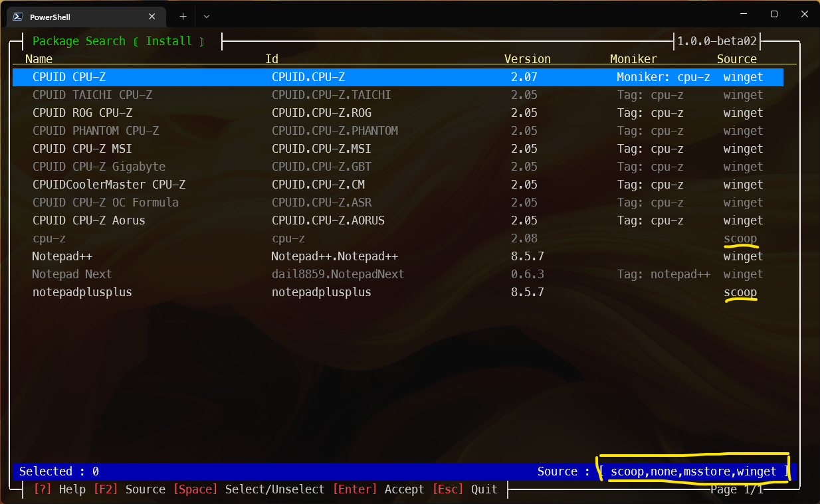Click the winget source of Notepad++ row
Image resolution: width=820 pixels, height=504 pixels.
point(744,256)
